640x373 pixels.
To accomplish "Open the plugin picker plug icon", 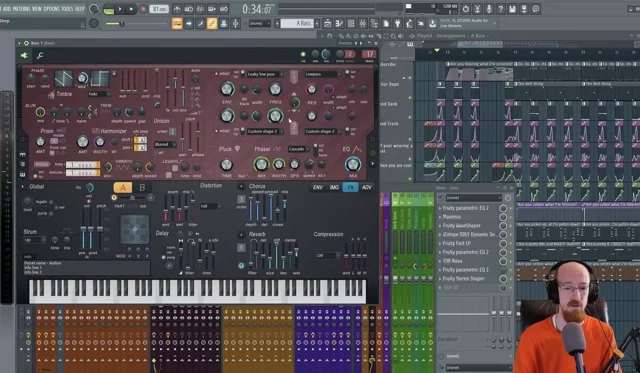I will point(397,24).
